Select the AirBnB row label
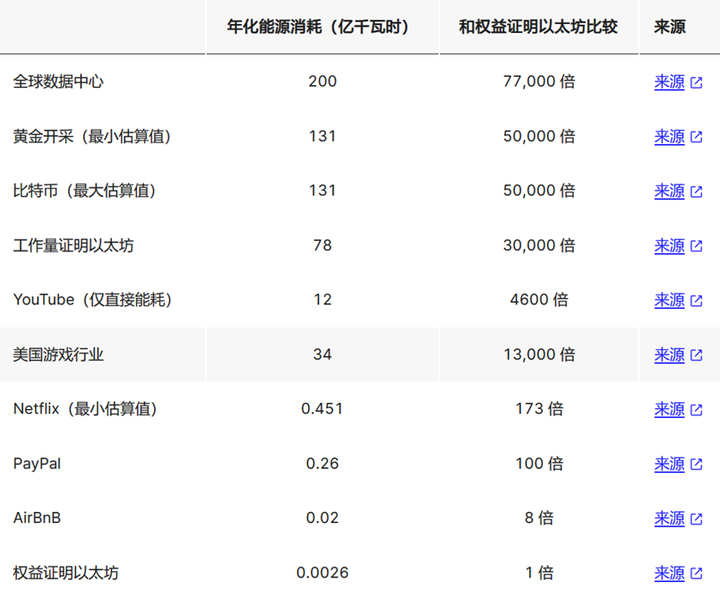Viewport: 720px width, 606px height. (x=37, y=518)
